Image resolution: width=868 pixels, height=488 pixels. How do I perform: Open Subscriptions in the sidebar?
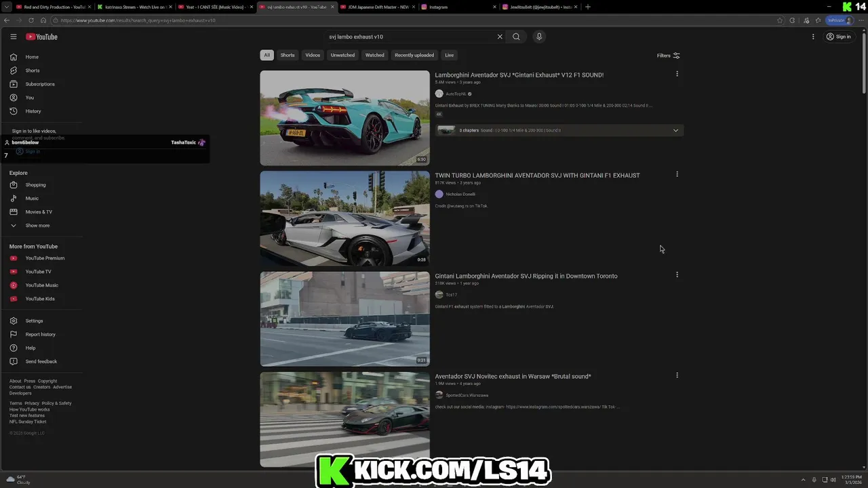41,84
